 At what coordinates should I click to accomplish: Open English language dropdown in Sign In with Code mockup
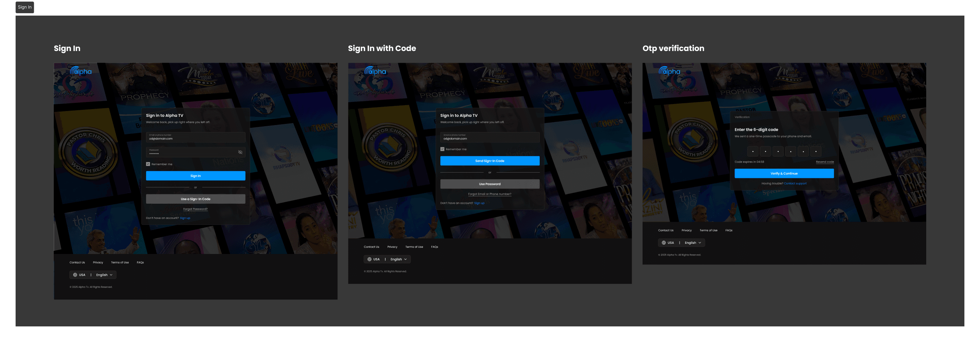(x=399, y=259)
